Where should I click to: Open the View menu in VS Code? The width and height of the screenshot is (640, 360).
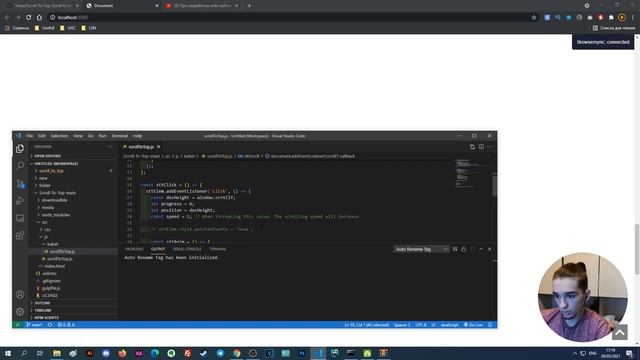tap(78, 136)
